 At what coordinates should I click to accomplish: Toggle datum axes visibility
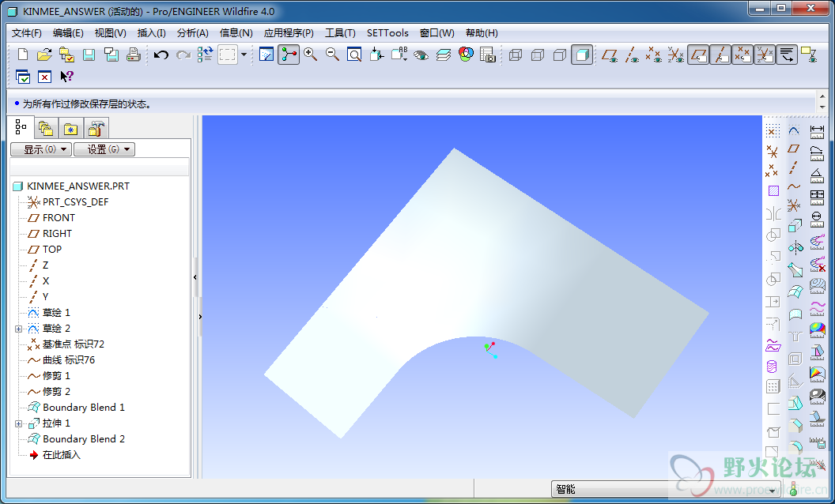coord(632,55)
